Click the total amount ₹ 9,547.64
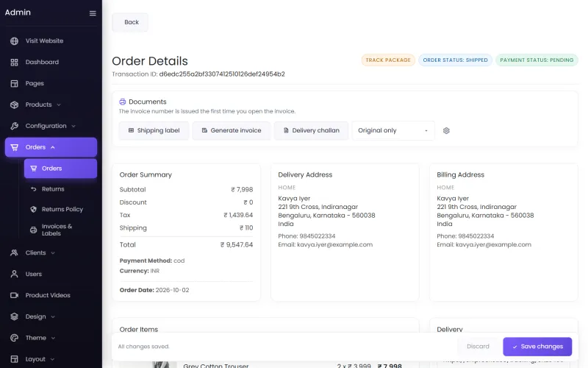The image size is (588, 368). pyautogui.click(x=237, y=245)
